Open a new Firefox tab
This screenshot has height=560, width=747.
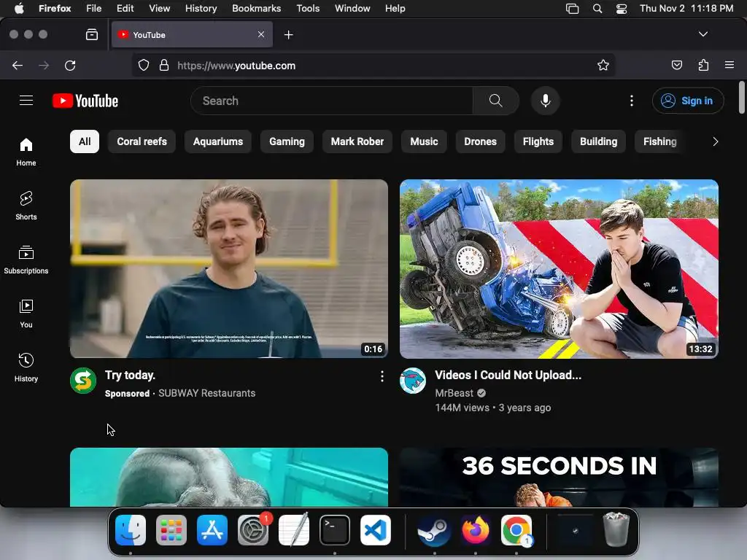click(288, 35)
